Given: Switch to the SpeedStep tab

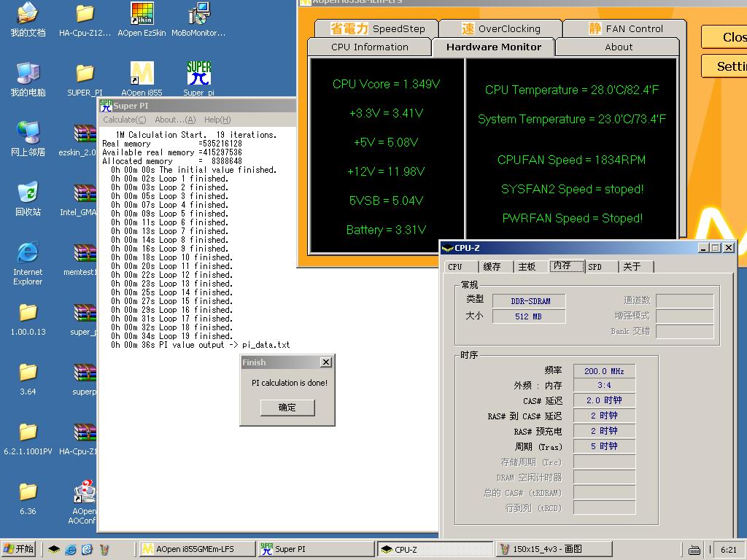Looking at the screenshot, I should [x=376, y=28].
